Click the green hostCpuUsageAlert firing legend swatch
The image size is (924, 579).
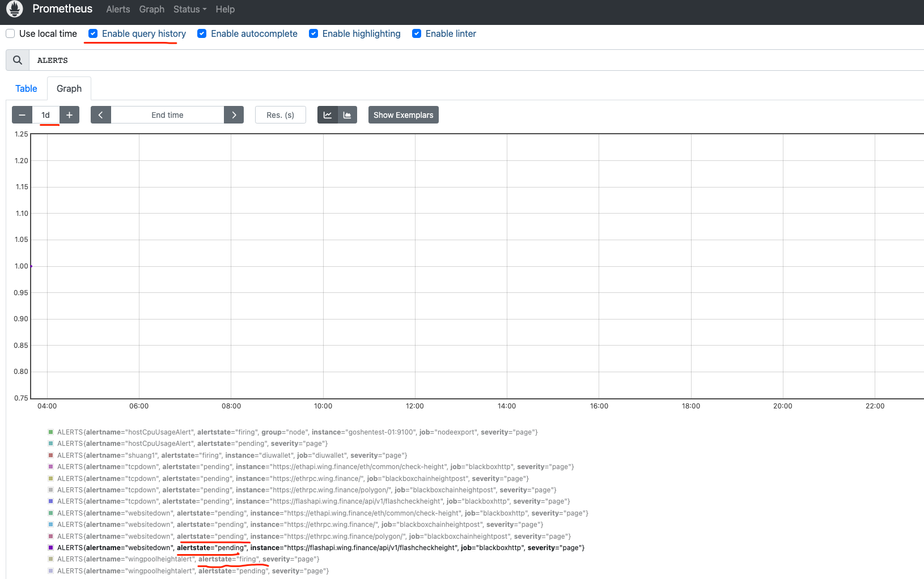[x=51, y=432]
